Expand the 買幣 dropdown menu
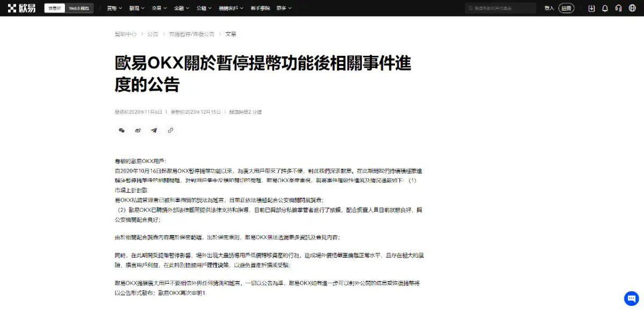The width and height of the screenshot is (644, 331). tap(114, 8)
